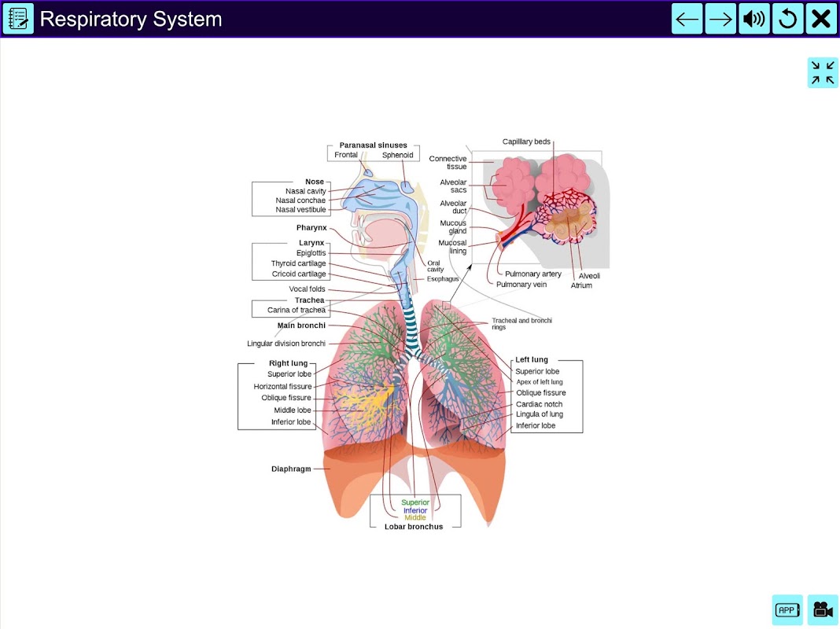The width and height of the screenshot is (840, 629).
Task: Click the 'Pulmonary vein' label
Action: pyautogui.click(x=521, y=285)
